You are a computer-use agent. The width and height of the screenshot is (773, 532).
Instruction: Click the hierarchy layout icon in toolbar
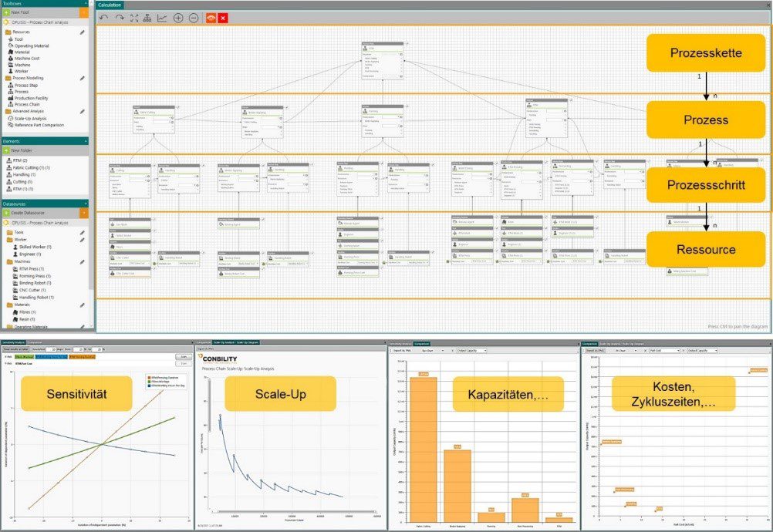tap(147, 17)
